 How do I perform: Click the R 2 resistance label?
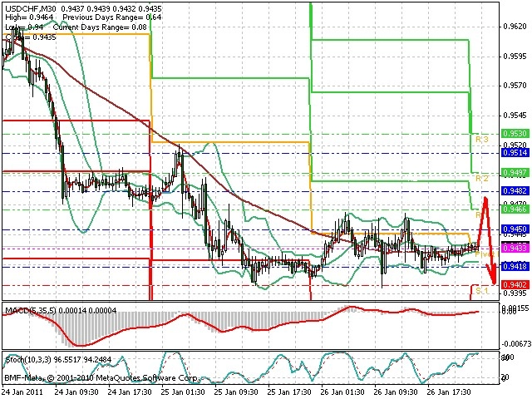tap(482, 179)
